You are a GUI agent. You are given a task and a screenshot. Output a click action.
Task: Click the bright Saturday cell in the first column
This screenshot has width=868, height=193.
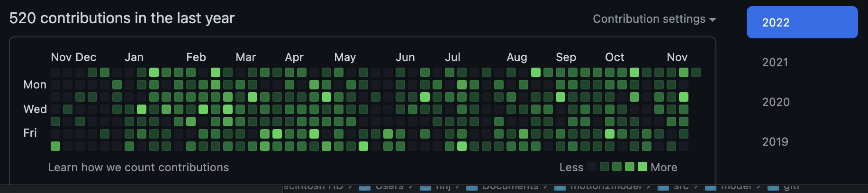55,146
